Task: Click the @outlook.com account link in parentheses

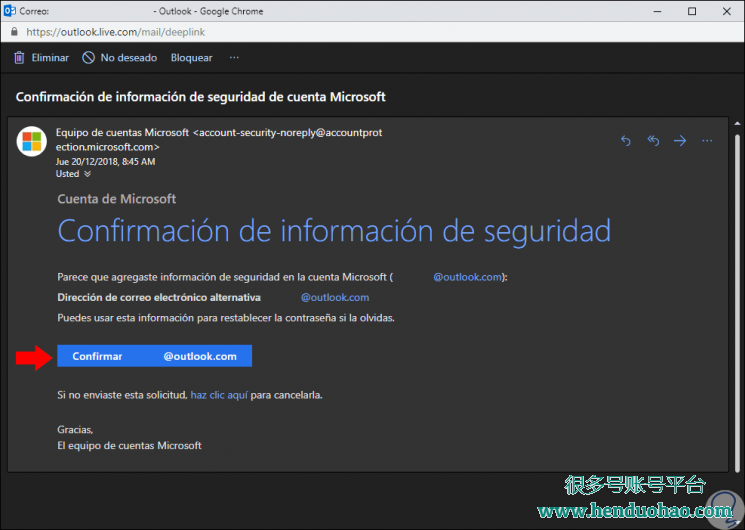Action: 468,277
